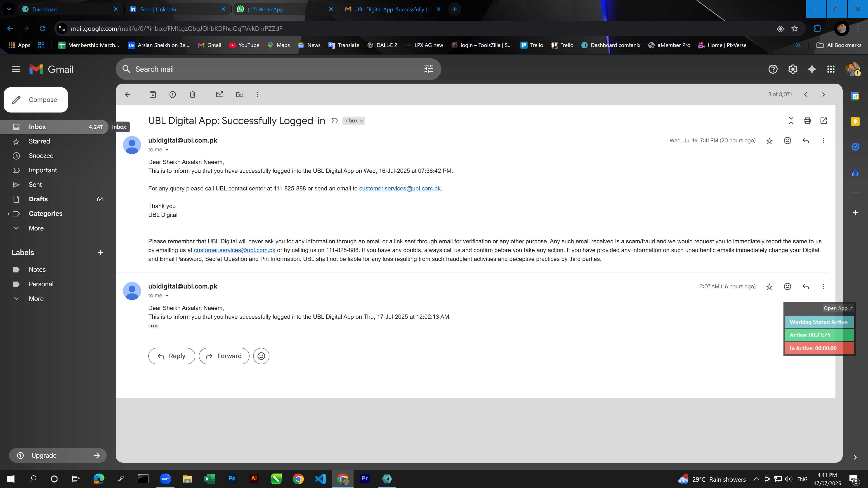Reply to the Jul 16 message via arrow
This screenshot has width=868, height=488.
806,141
